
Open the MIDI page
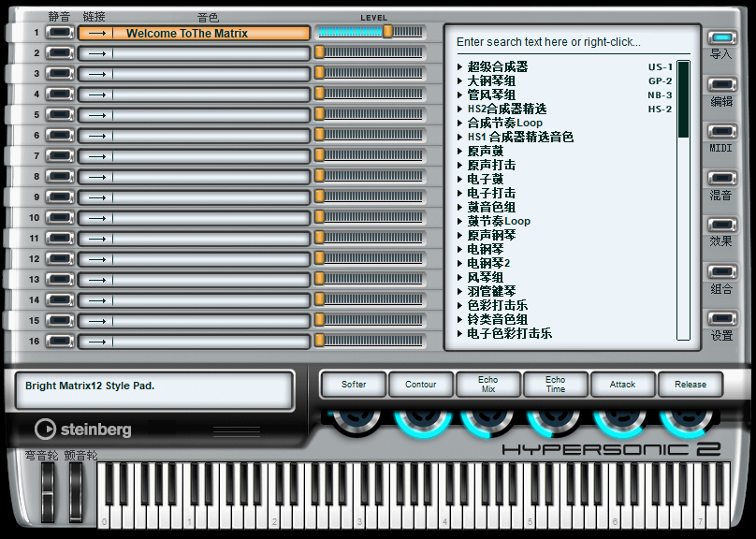[x=721, y=131]
